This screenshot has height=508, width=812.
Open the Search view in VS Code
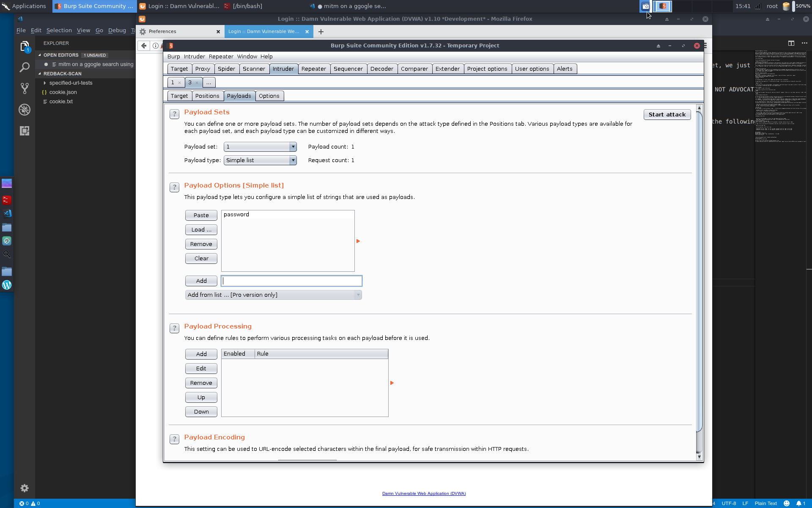24,67
